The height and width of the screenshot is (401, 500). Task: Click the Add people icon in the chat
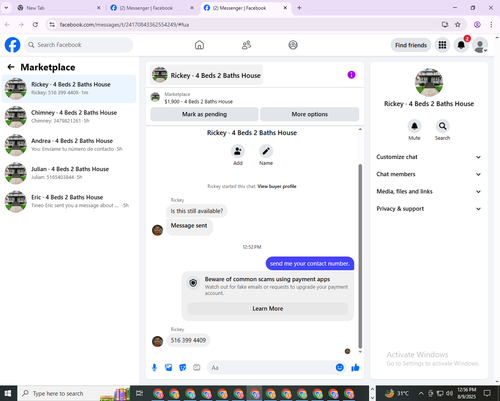[x=238, y=151]
